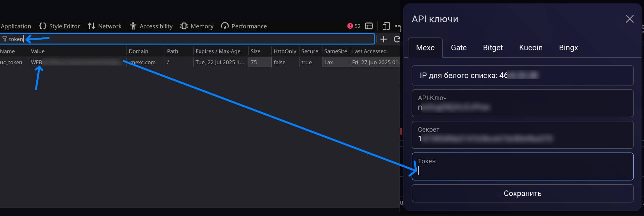Click the mexc.com domain cell

146,62
